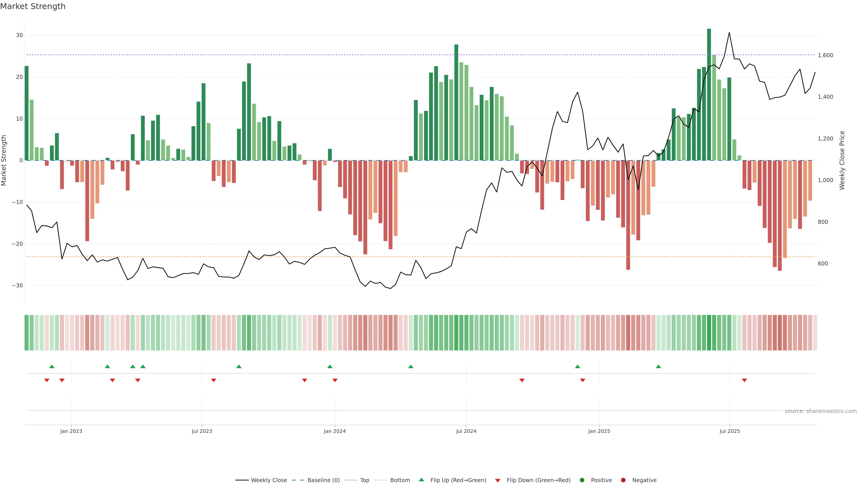Click the Weekly Close Price axis title
Viewport: 868px width, 488px height.
pyautogui.click(x=842, y=160)
